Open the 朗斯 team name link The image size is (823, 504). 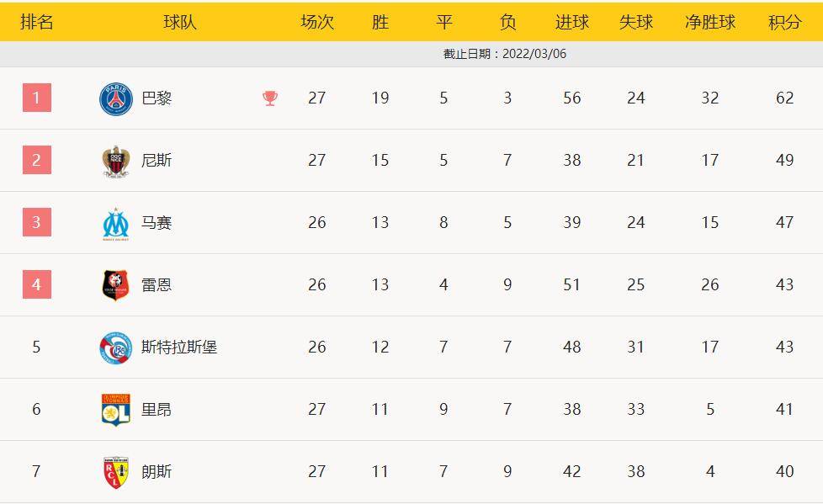tap(157, 471)
